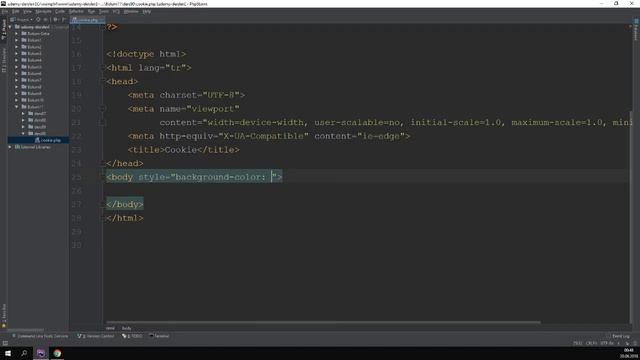
Task: Select the Bolum9 folder icon
Action: click(x=24, y=93)
